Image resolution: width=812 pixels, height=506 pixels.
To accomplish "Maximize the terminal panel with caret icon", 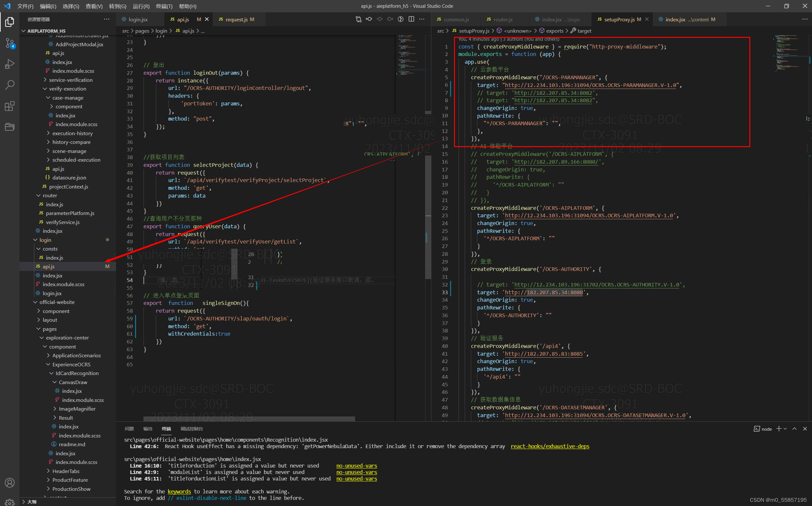I will (794, 429).
